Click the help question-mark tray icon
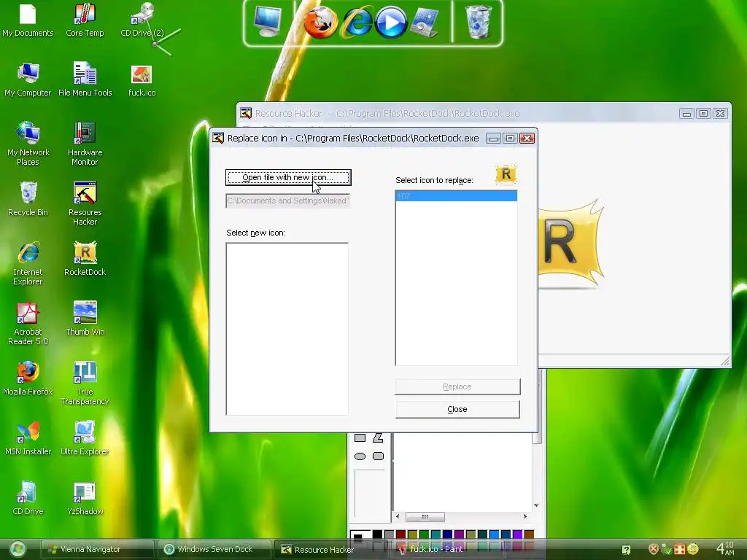747x560 pixels. 627,550
